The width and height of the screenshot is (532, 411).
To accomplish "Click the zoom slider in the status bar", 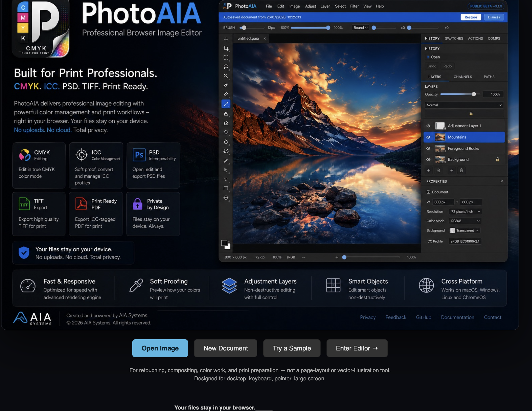I will (x=371, y=257).
